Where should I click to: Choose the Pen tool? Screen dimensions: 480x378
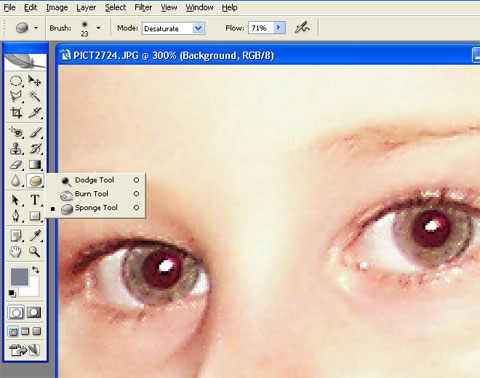click(16, 216)
